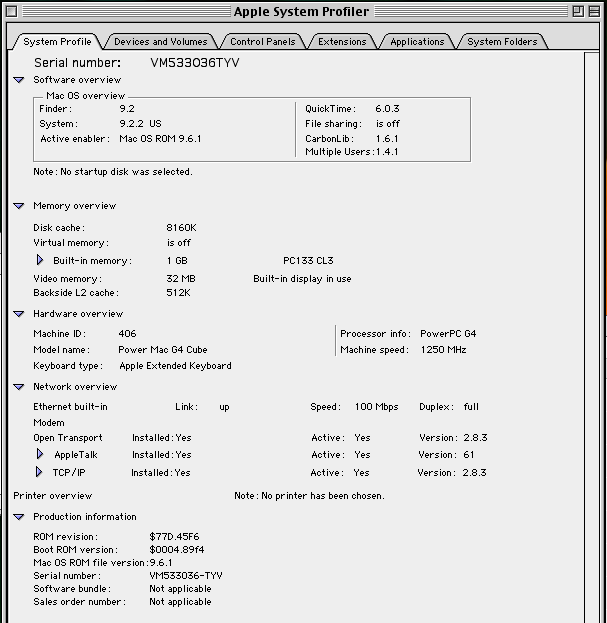This screenshot has width=607, height=623.
Task: Expand the AppleTalk disclosure triangle
Action: (x=40, y=454)
